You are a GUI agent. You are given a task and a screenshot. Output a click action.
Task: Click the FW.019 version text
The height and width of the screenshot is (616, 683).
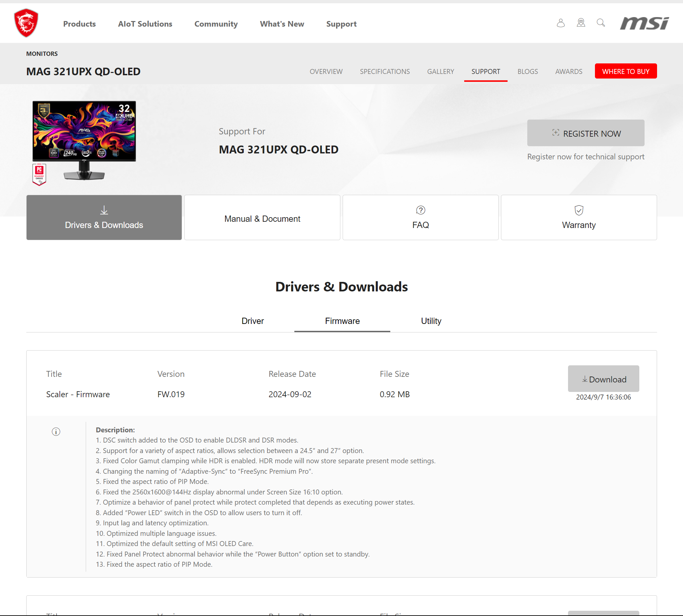click(x=171, y=394)
